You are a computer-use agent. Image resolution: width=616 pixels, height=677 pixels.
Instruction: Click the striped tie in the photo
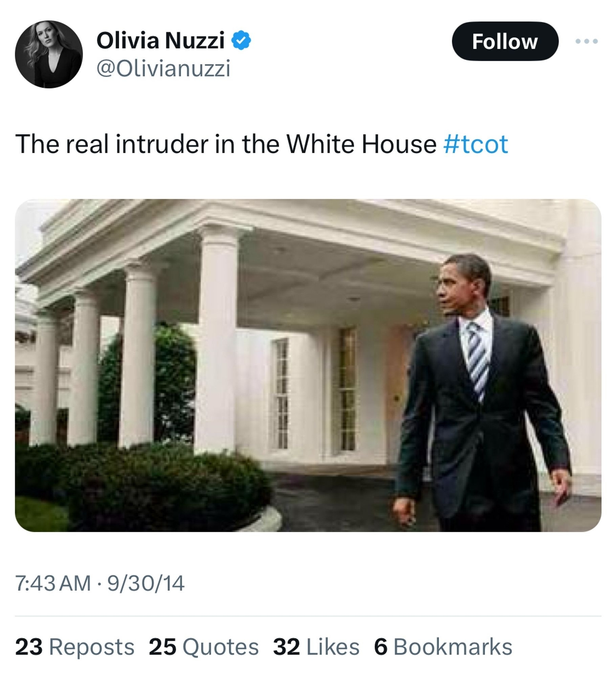point(478,359)
